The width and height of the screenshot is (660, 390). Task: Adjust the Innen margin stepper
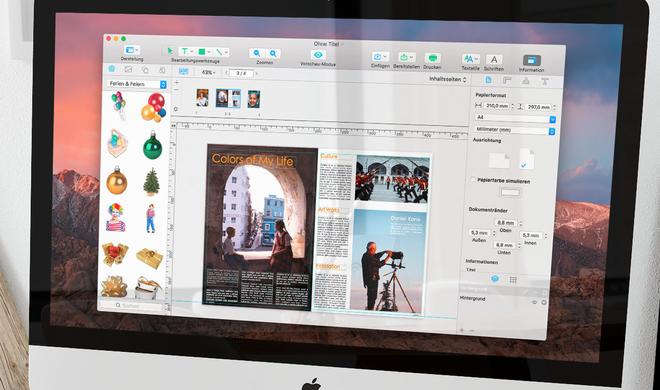pyautogui.click(x=546, y=236)
